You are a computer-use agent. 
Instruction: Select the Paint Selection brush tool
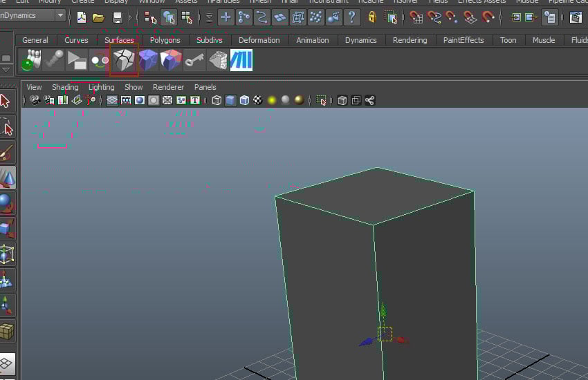[x=8, y=153]
